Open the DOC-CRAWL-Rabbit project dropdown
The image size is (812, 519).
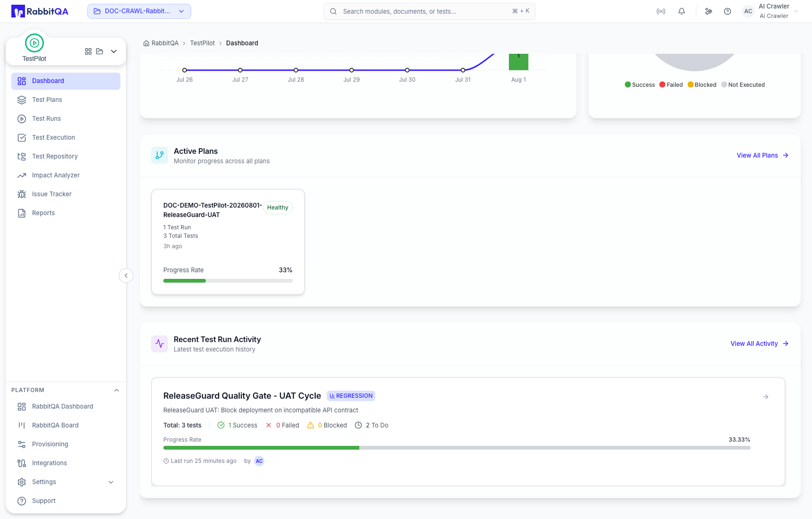(139, 11)
